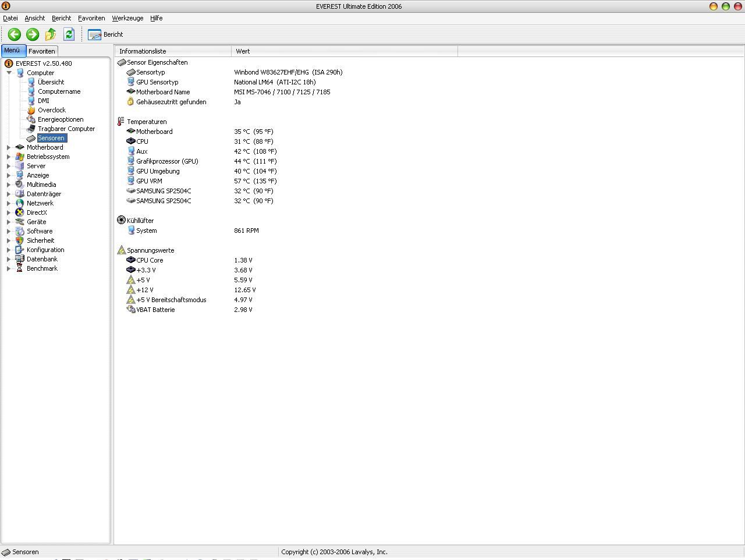
Task: Expand the Anzeige tree node
Action: click(x=9, y=175)
